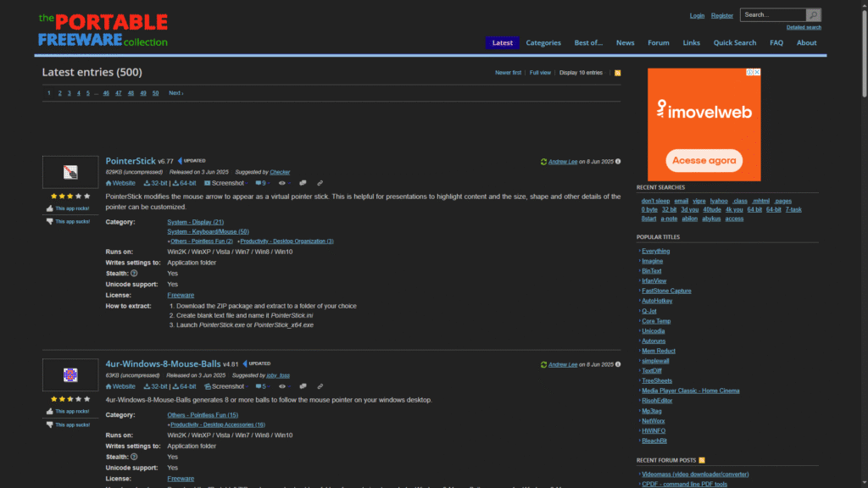Select the Latest navigation tab
This screenshot has width=868, height=488.
tap(502, 42)
